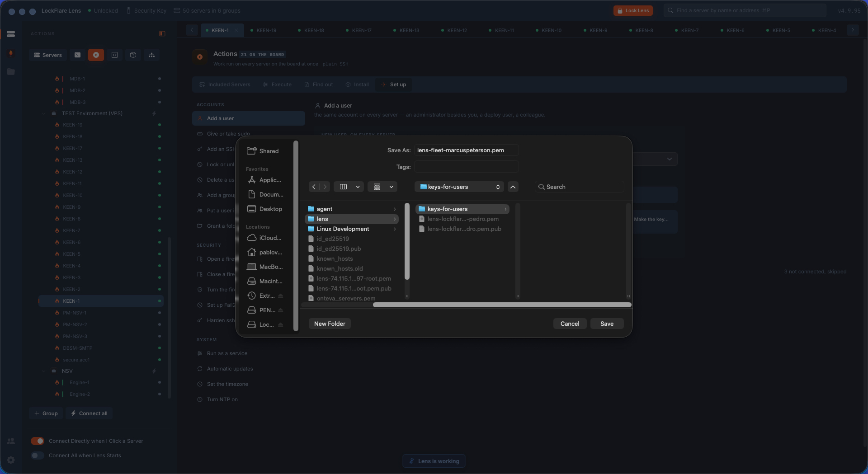Image resolution: width=868 pixels, height=474 pixels.
Task: Click the Lock Lens button
Action: pyautogui.click(x=633, y=11)
